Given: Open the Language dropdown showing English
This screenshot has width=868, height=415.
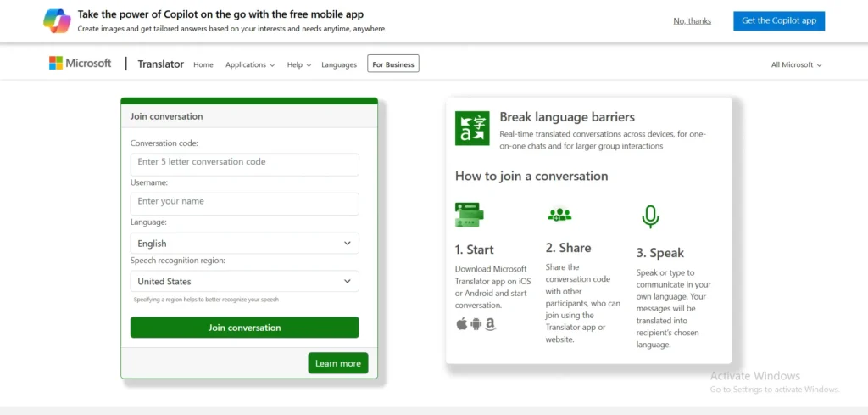Looking at the screenshot, I should [244, 244].
